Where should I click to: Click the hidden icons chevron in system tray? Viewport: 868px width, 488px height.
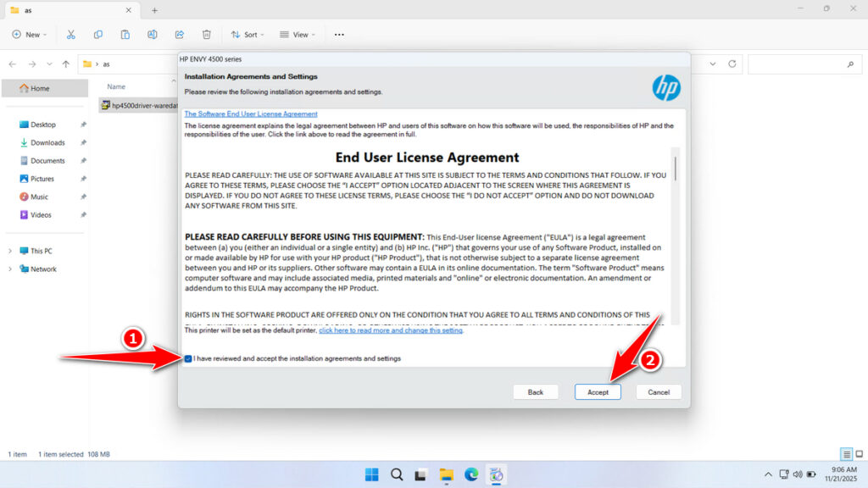(x=770, y=474)
